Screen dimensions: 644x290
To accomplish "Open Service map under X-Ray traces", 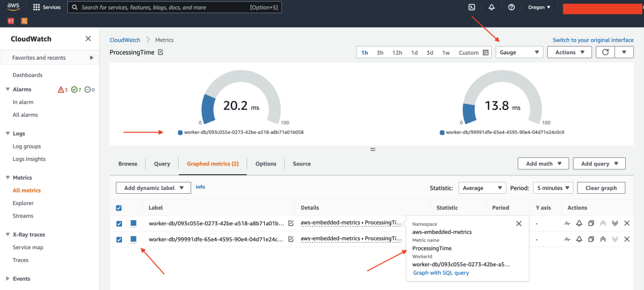I will click(28, 247).
